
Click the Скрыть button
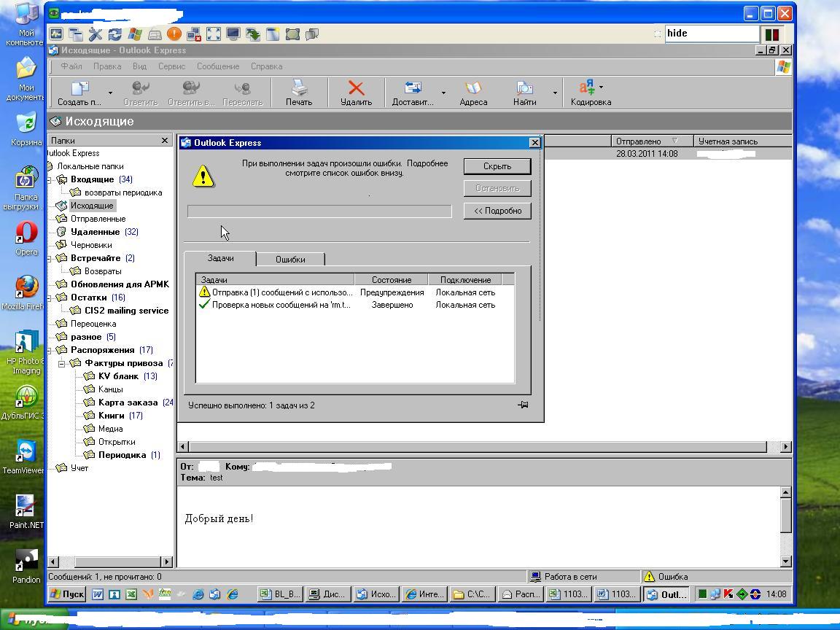click(x=497, y=166)
